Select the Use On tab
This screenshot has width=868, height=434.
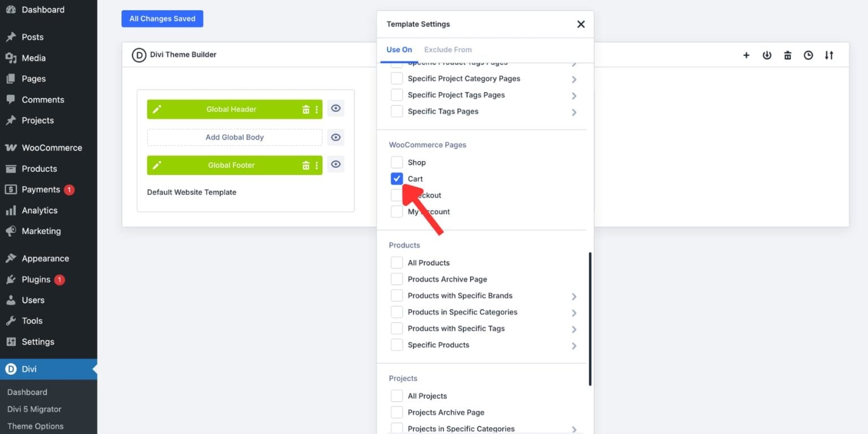(x=399, y=50)
